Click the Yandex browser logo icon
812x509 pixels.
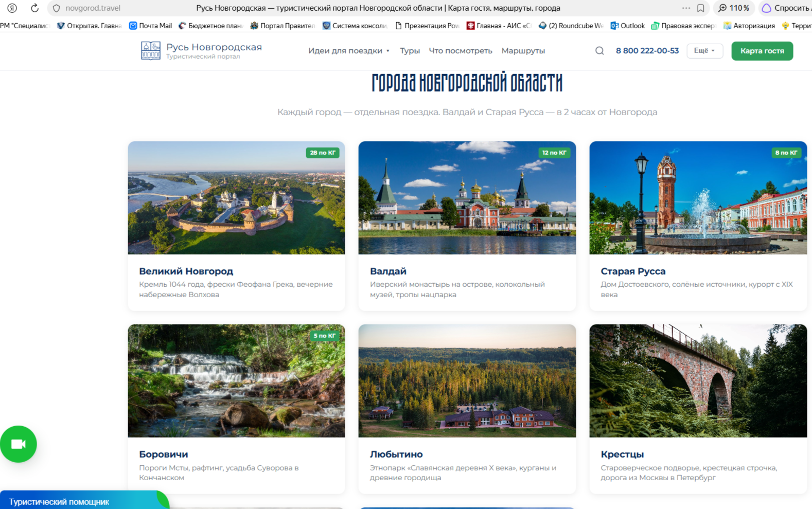tap(12, 8)
